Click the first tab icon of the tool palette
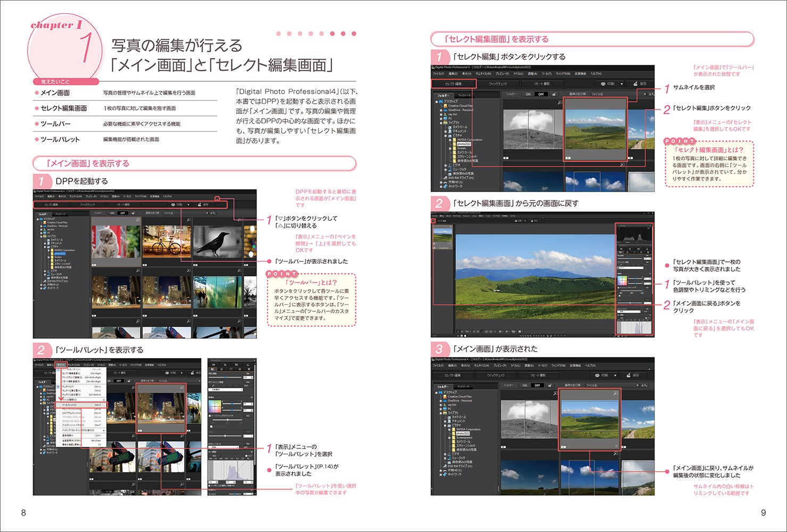Viewport: 787px width, 532px height. click(x=212, y=369)
